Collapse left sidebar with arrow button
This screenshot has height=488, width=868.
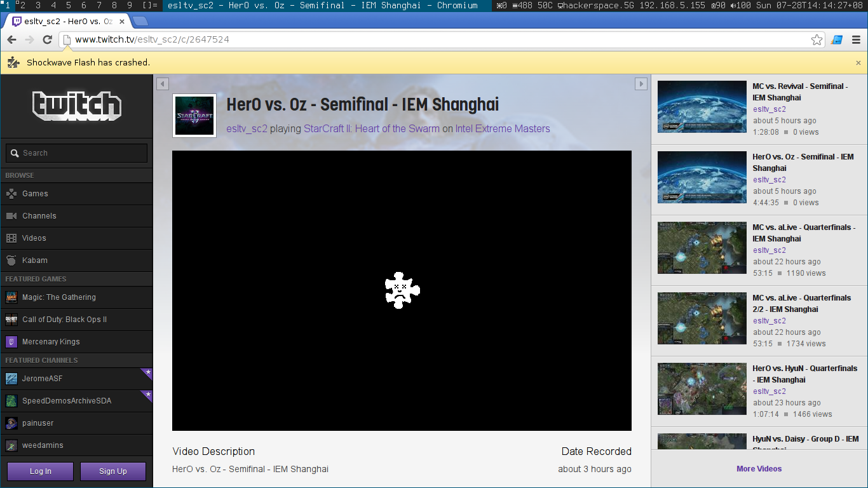pos(163,84)
